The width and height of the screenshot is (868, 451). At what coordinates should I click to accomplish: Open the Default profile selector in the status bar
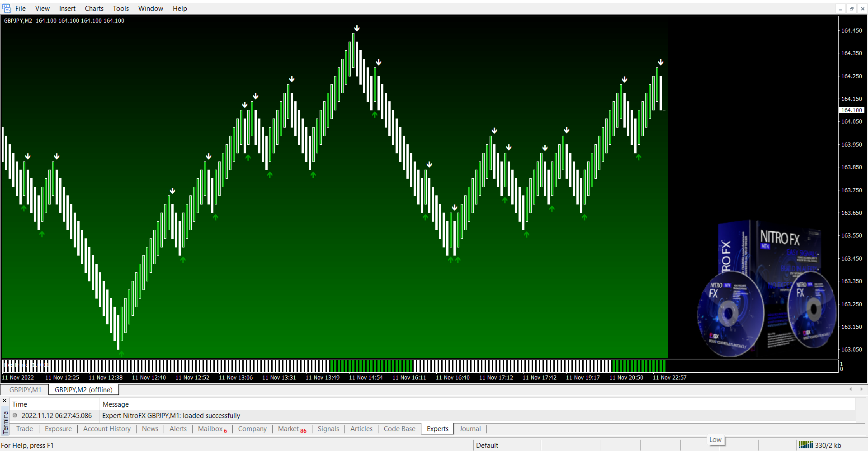[x=487, y=445]
